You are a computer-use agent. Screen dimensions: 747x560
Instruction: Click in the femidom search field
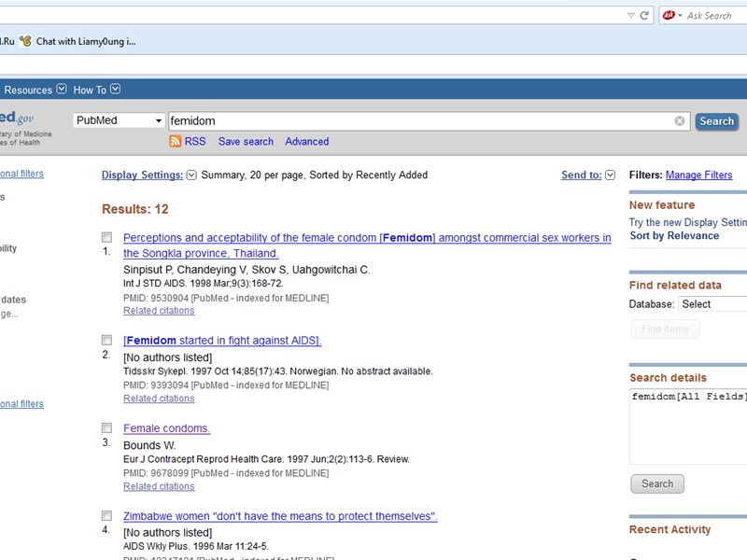pos(420,121)
